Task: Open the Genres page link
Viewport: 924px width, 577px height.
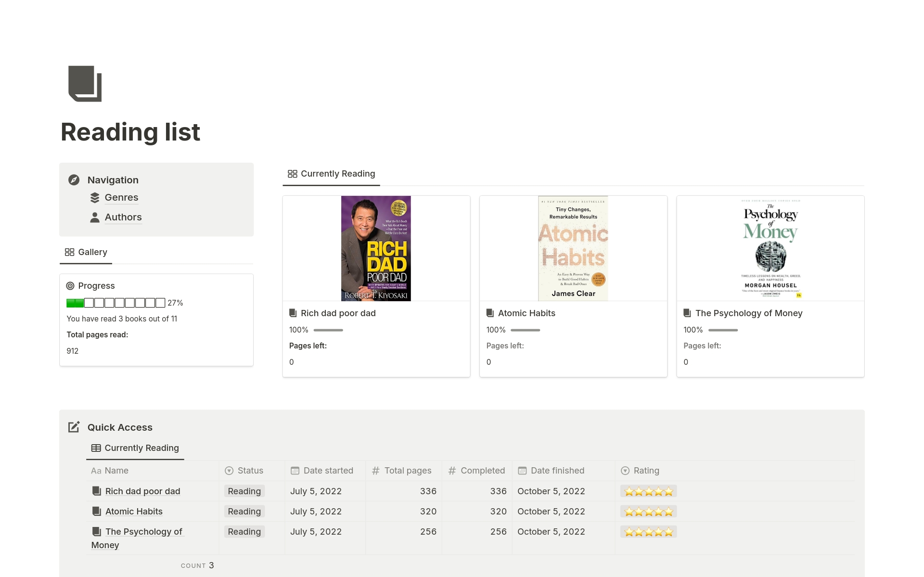Action: click(x=121, y=198)
